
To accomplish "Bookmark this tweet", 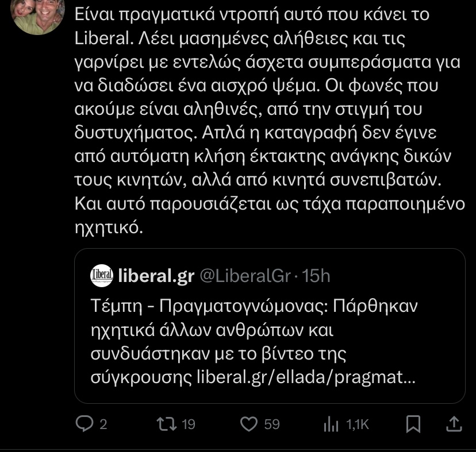I will tap(413, 424).
